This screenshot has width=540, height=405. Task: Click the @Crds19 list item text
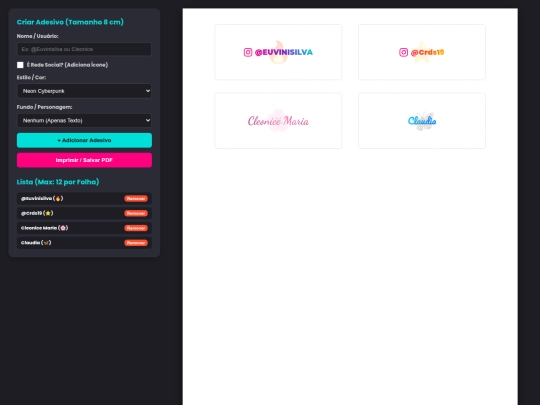[37, 213]
